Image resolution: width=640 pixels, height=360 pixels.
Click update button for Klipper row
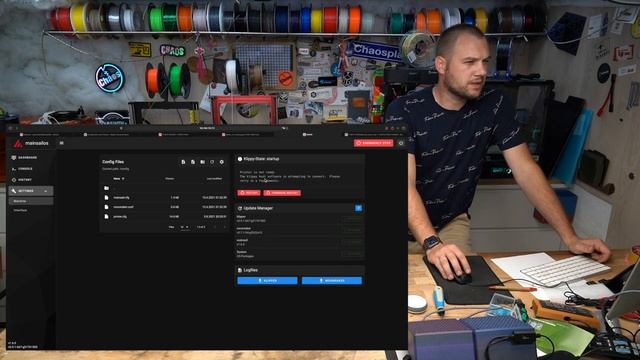pos(352,219)
